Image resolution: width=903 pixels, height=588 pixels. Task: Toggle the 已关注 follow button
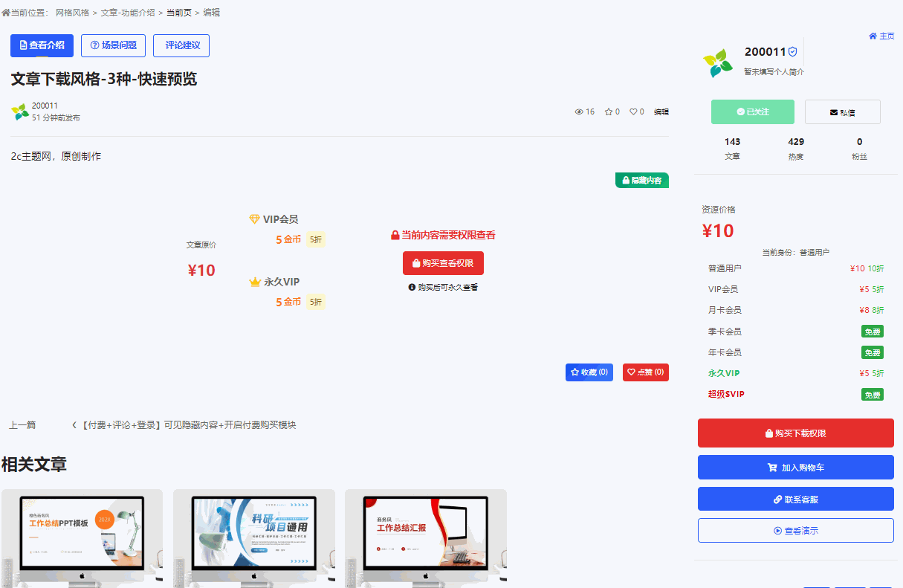(x=753, y=112)
